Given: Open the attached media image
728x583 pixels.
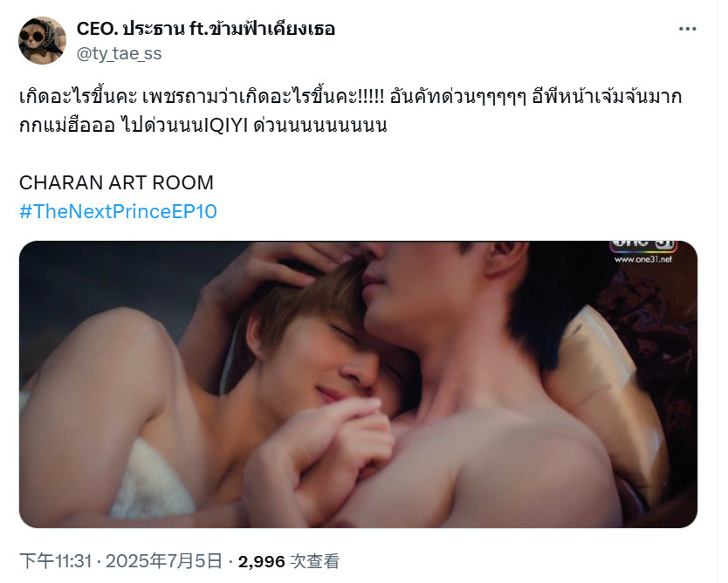Looking at the screenshot, I should click(x=358, y=384).
